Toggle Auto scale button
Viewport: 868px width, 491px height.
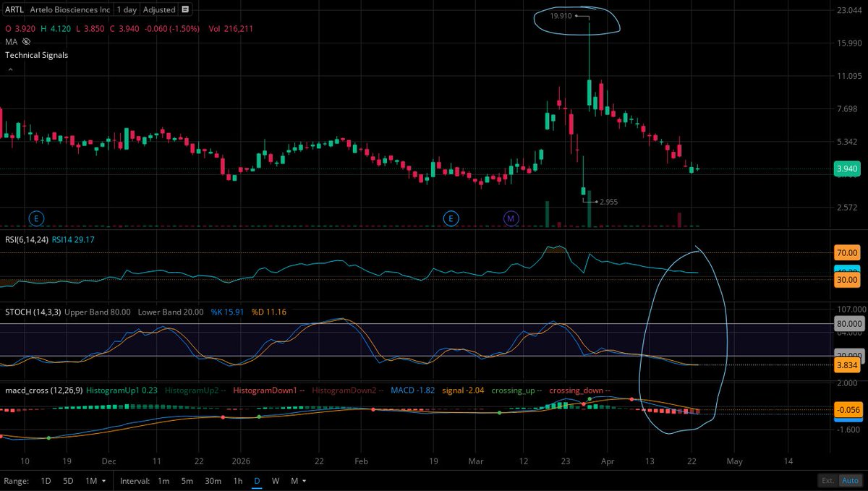[x=850, y=480]
